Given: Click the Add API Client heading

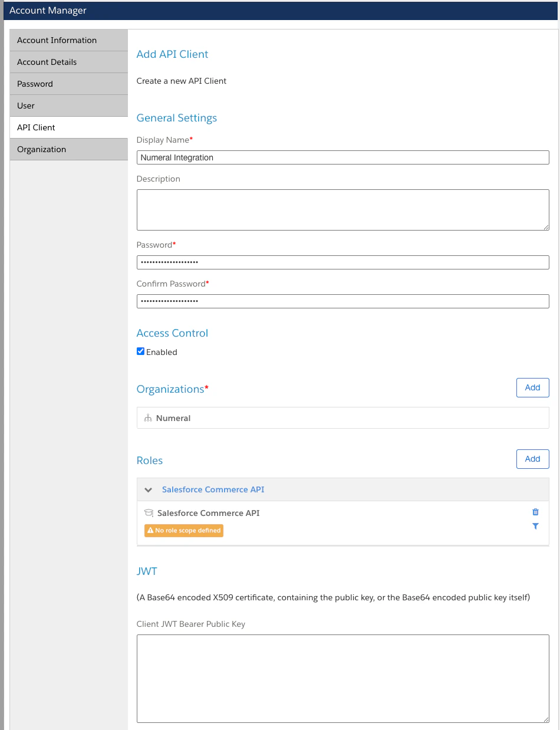Looking at the screenshot, I should coord(172,54).
